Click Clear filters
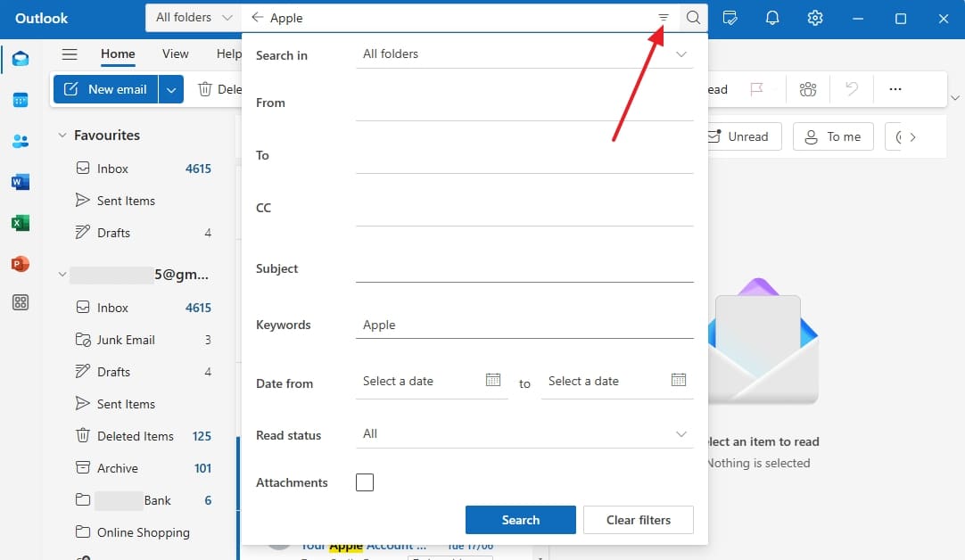The width and height of the screenshot is (965, 560). pos(638,520)
